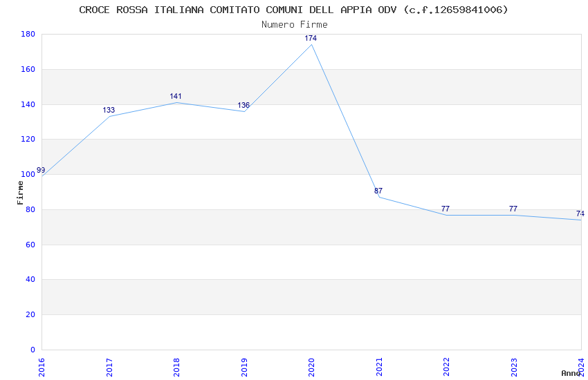Click the y-axis tick value 100
Viewport: 588px width, 380px height.
28,175
